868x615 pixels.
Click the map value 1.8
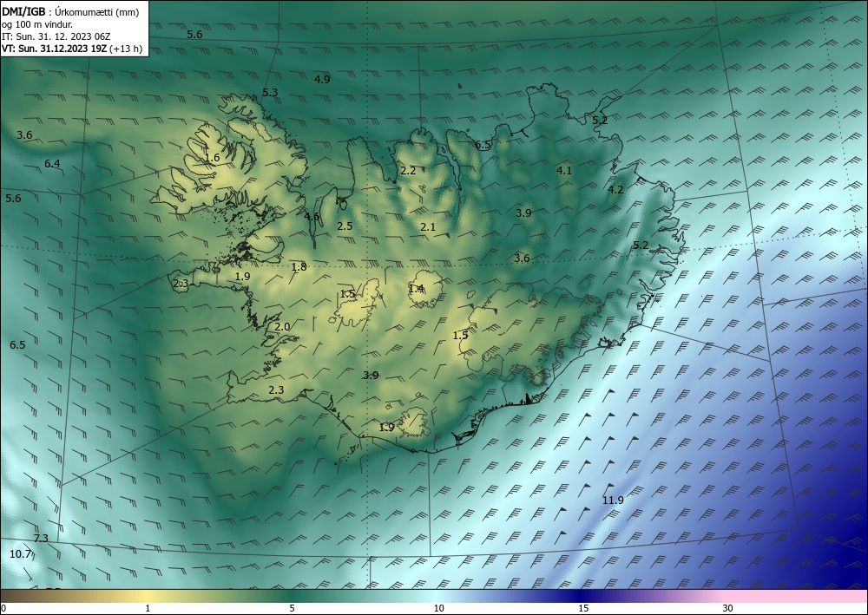(299, 267)
